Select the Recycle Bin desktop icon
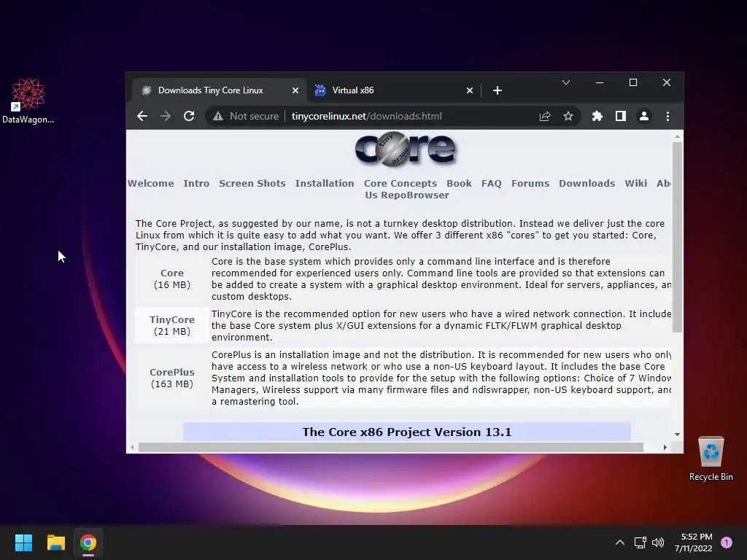Image resolution: width=747 pixels, height=560 pixels. tap(711, 459)
